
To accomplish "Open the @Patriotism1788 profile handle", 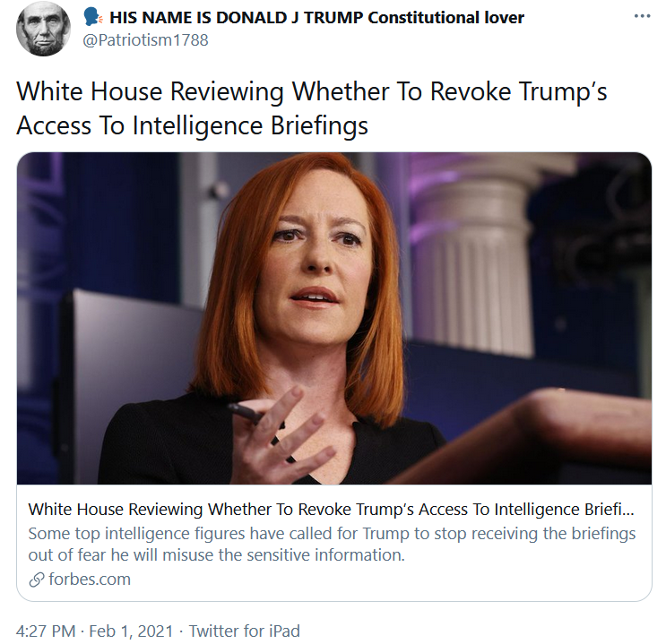I will click(x=145, y=40).
